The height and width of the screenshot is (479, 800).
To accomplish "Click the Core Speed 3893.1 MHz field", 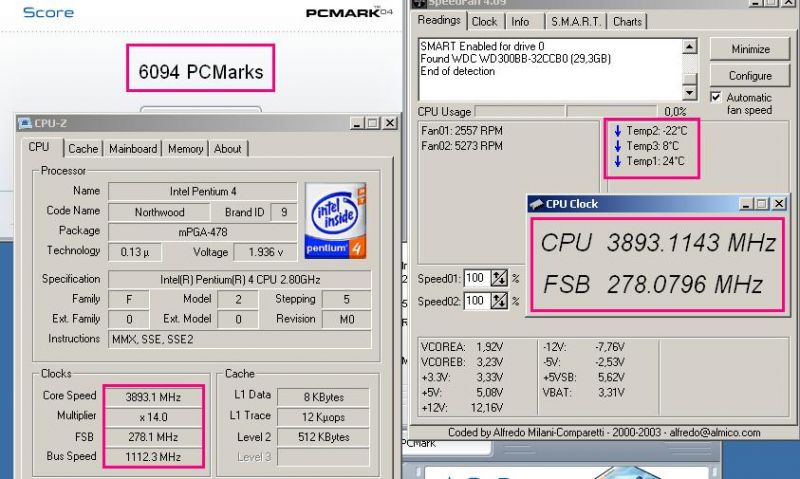I will point(154,397).
